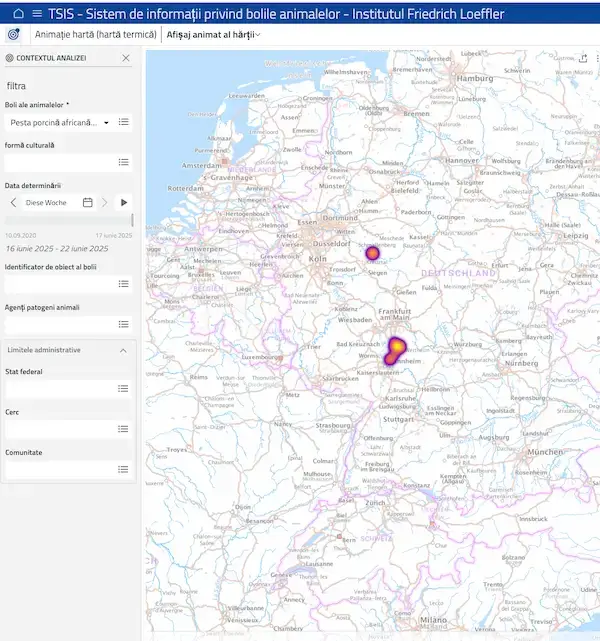Collapse the 'Limitele administrative' section
Viewport: 600px width, 641px height.
123,350
